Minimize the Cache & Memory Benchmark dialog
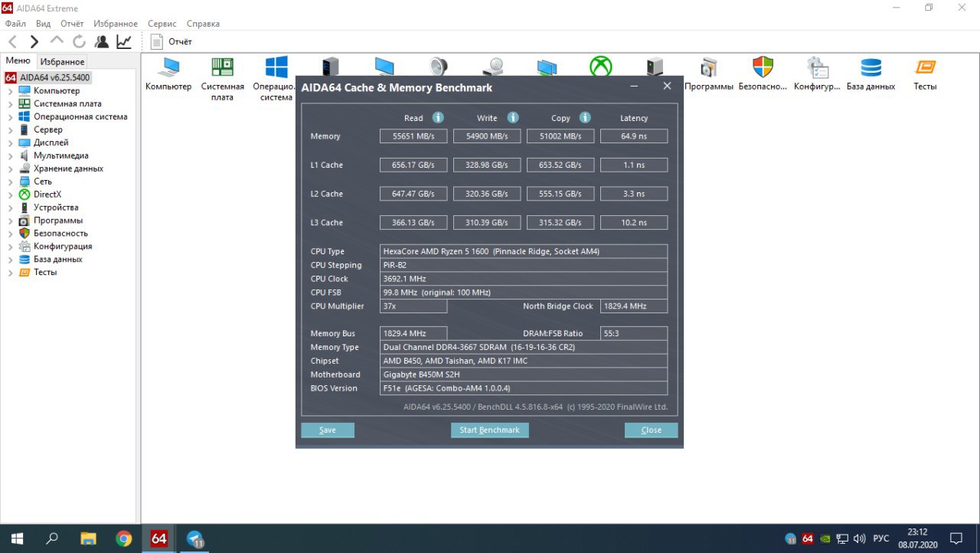Image resolution: width=980 pixels, height=553 pixels. point(635,87)
